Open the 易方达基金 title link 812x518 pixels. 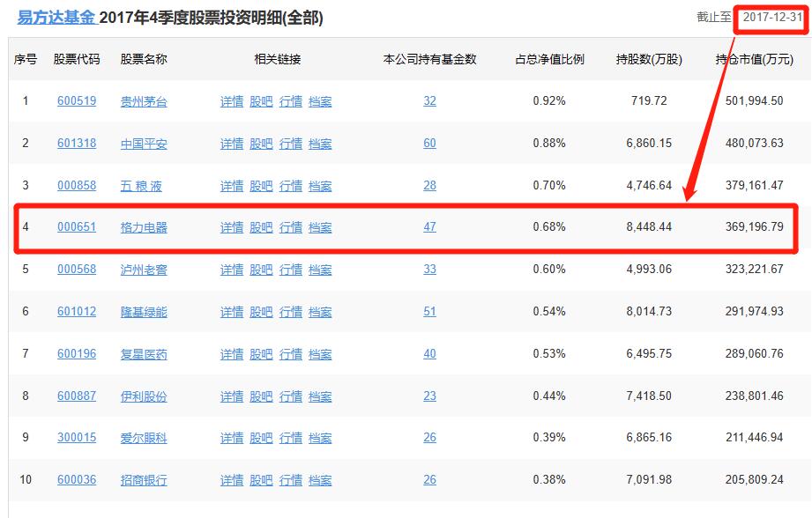[56, 18]
